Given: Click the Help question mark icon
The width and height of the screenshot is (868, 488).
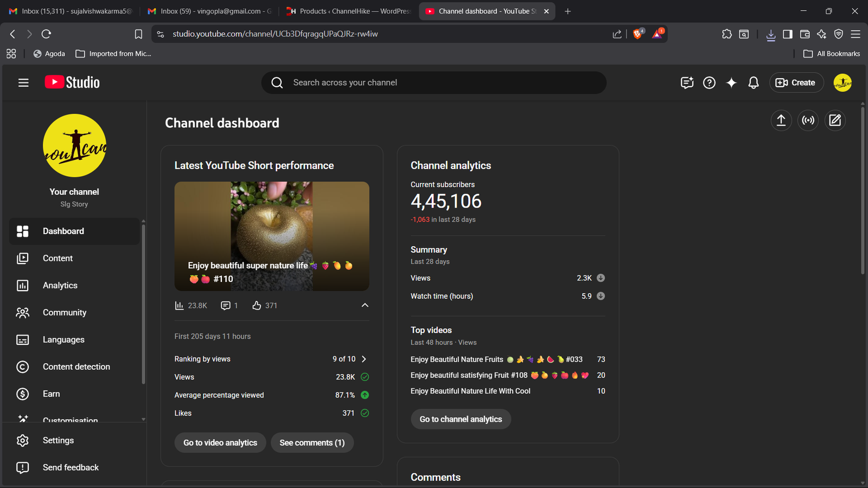Looking at the screenshot, I should point(709,82).
